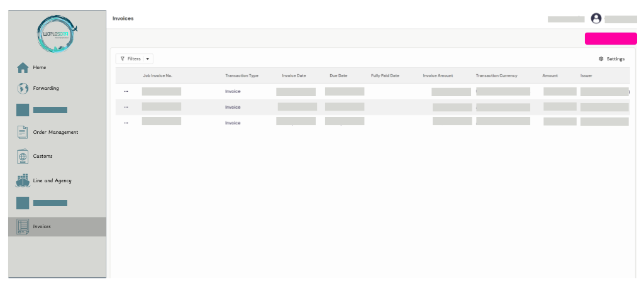Click the Invoice Amount column header
644x286 pixels.
pyautogui.click(x=438, y=76)
